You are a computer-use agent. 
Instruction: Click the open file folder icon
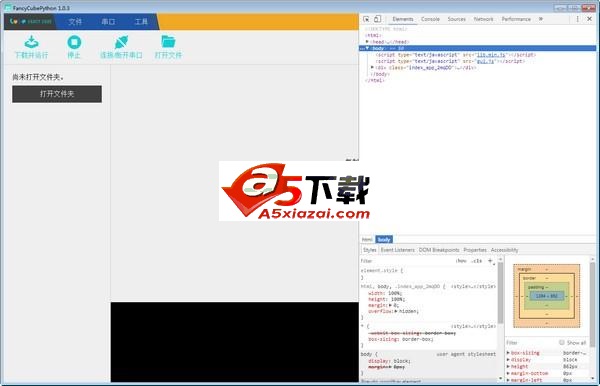pyautogui.click(x=168, y=42)
